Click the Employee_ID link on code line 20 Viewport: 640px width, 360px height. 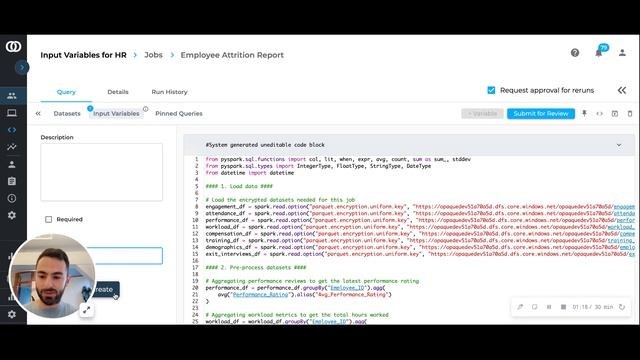tap(347, 288)
